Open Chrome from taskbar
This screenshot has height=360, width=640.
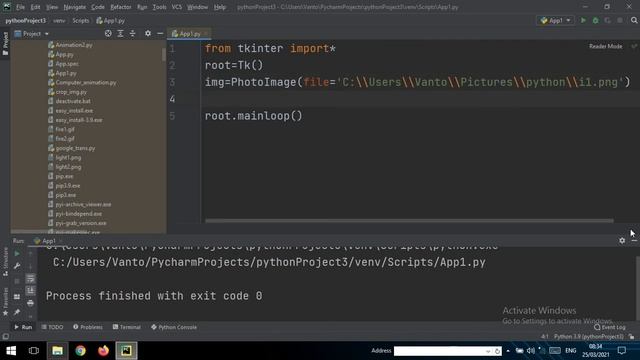tap(80, 351)
